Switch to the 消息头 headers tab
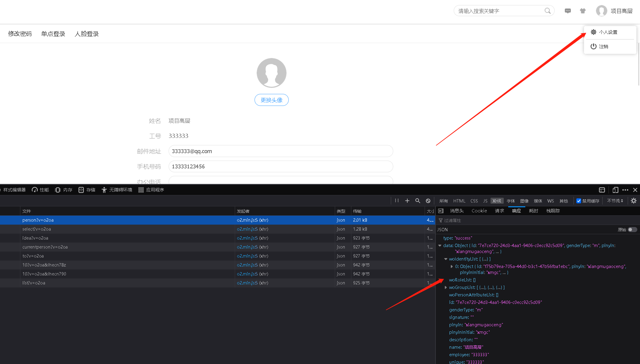The height and width of the screenshot is (364, 640). (457, 211)
